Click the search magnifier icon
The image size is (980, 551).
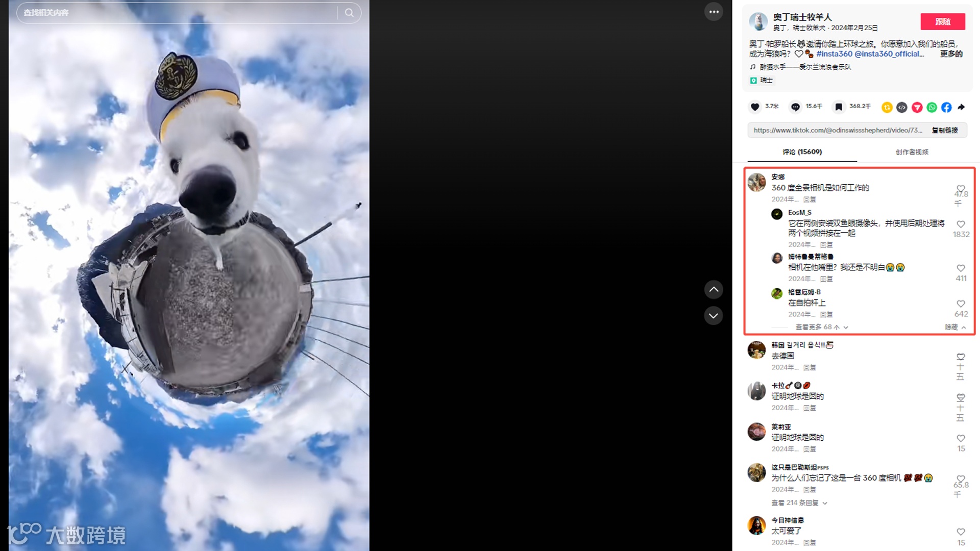point(349,13)
